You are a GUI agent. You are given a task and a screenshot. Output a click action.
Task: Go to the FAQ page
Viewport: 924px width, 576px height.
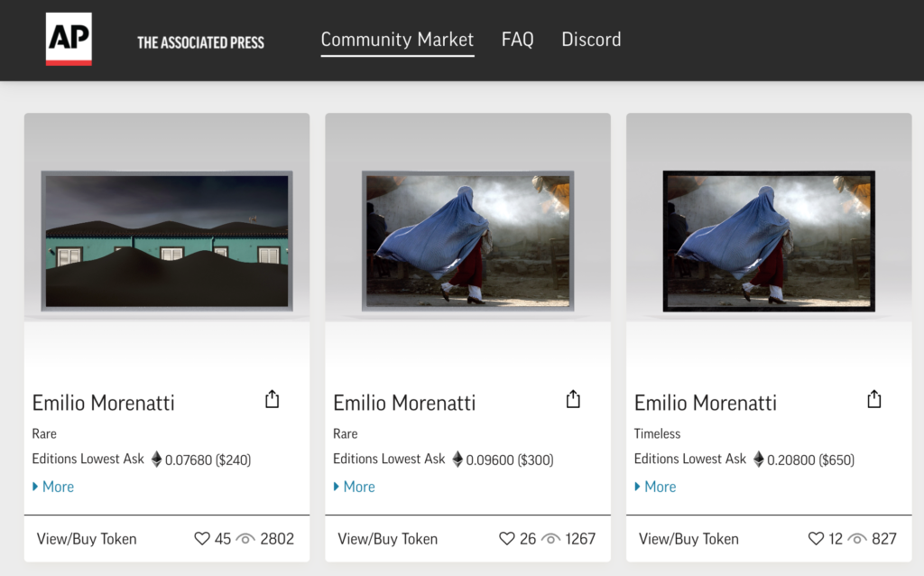(x=517, y=40)
